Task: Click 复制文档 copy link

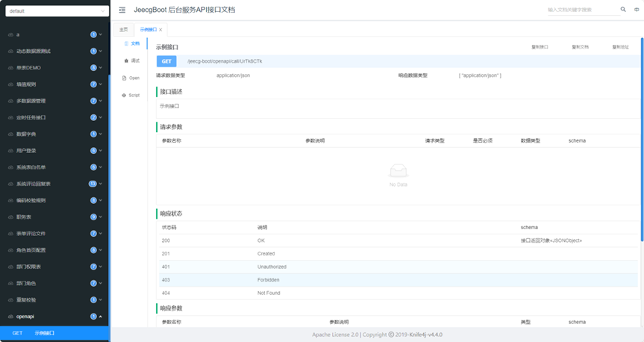Action: click(580, 47)
